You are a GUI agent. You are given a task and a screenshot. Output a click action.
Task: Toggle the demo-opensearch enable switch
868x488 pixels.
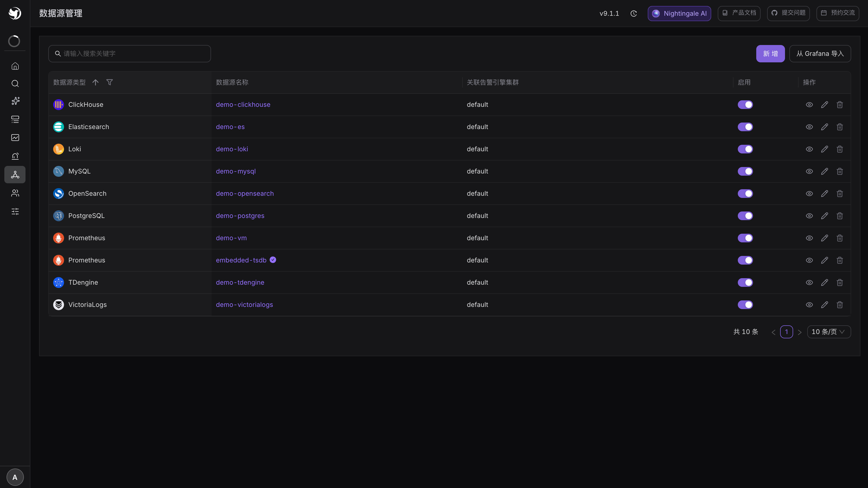pyautogui.click(x=745, y=194)
